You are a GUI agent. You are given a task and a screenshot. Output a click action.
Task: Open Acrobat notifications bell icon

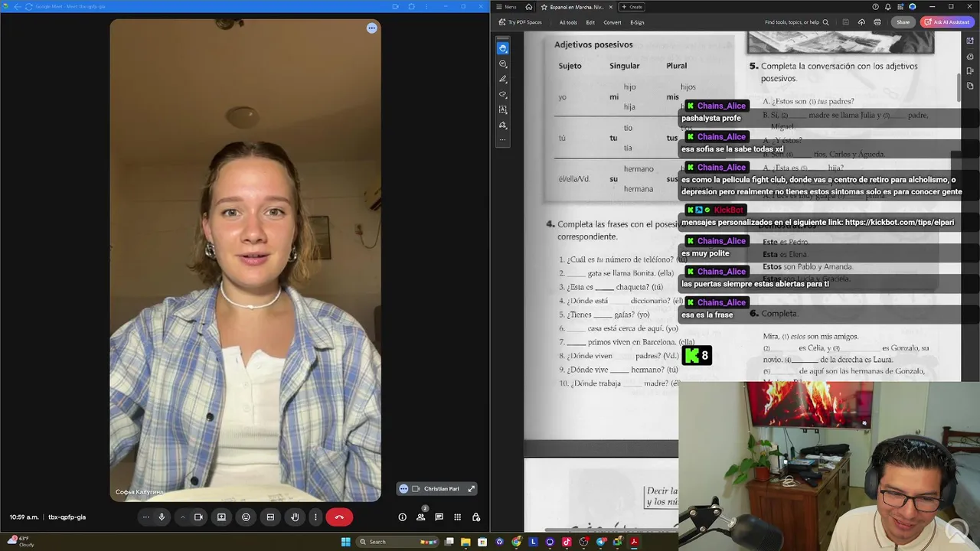[x=887, y=7]
